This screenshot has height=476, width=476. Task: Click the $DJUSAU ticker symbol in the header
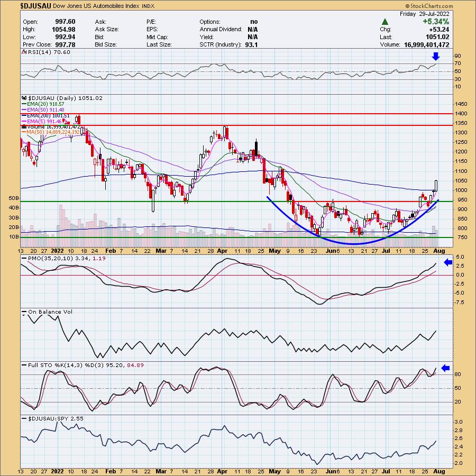pos(35,6)
